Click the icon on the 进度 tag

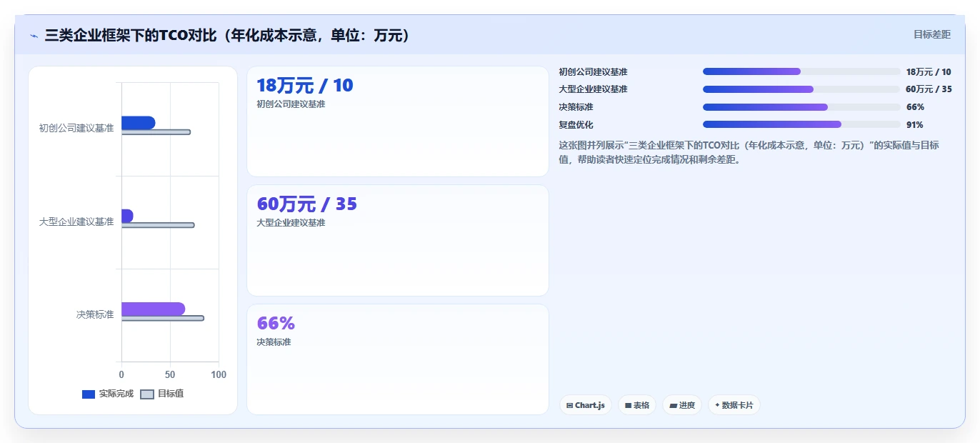click(x=673, y=406)
